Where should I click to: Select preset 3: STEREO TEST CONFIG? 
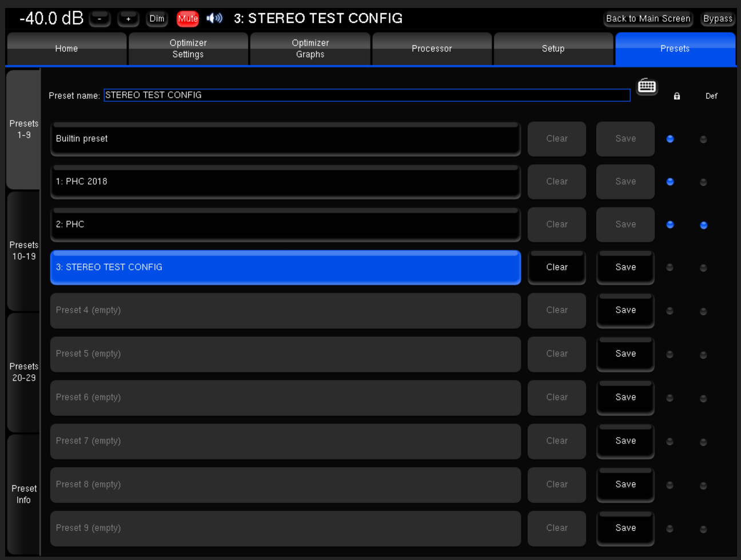(285, 267)
